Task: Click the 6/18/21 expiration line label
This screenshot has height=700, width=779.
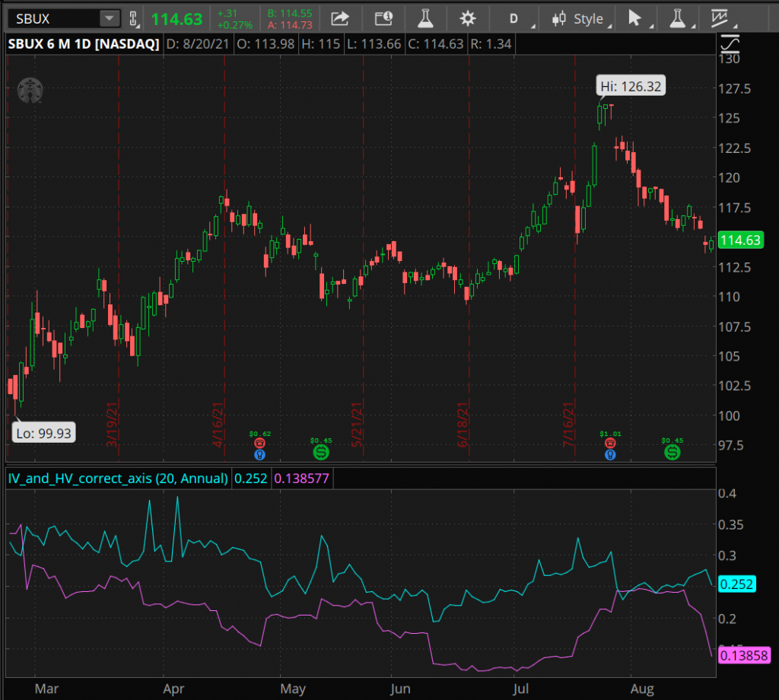Action: [x=463, y=425]
